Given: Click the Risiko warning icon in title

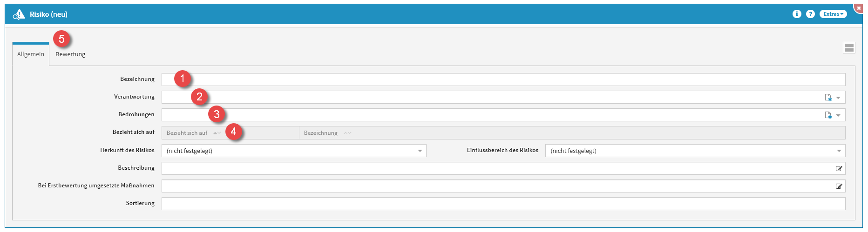Looking at the screenshot, I should click(x=19, y=14).
